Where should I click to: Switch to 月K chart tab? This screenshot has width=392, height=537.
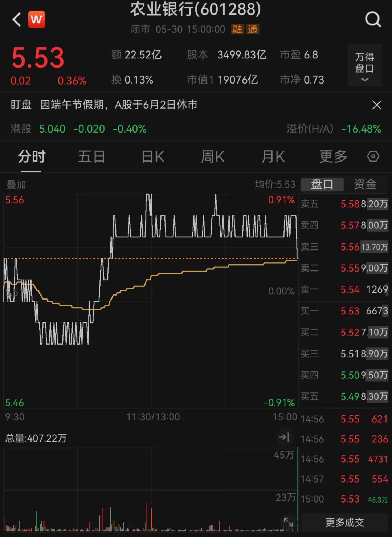[273, 156]
